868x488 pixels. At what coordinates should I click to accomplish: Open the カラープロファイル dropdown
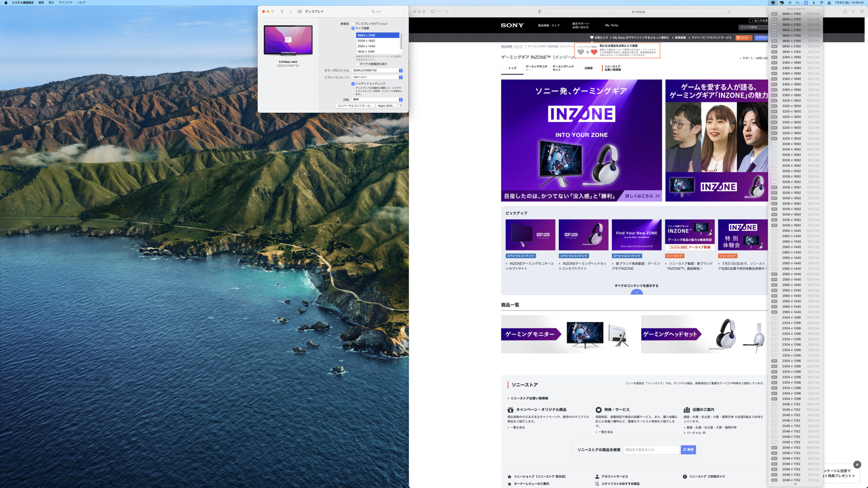coord(377,70)
